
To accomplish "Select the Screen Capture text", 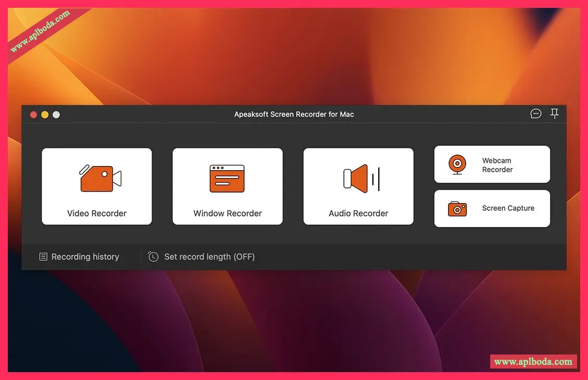I will click(x=508, y=208).
